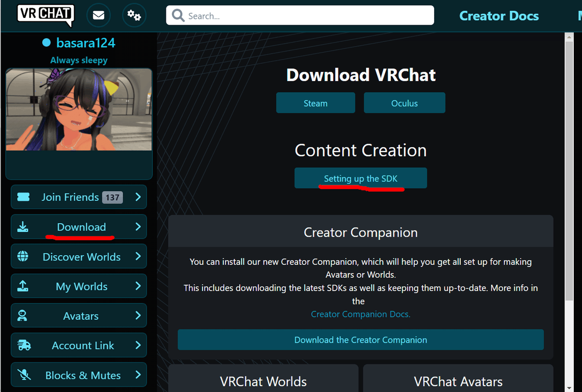Viewport: 582px width, 392px height.
Task: Select the person icon next to Avatars
Action: click(x=23, y=315)
